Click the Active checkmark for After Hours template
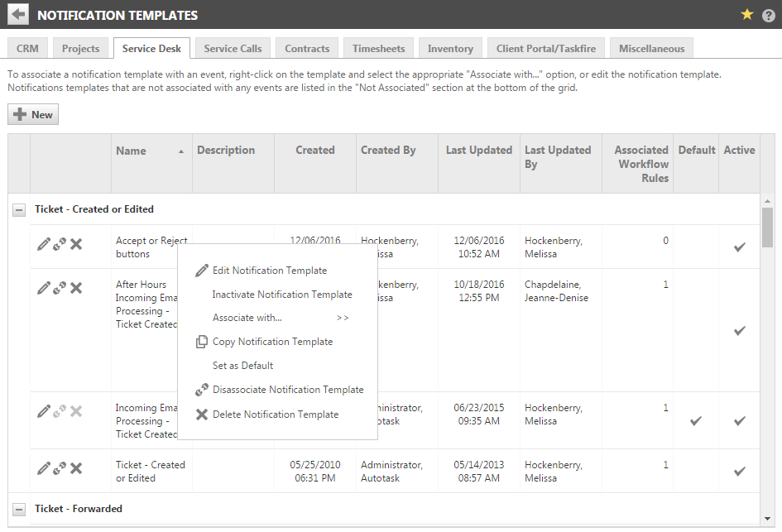This screenshot has width=782, height=532. [739, 331]
